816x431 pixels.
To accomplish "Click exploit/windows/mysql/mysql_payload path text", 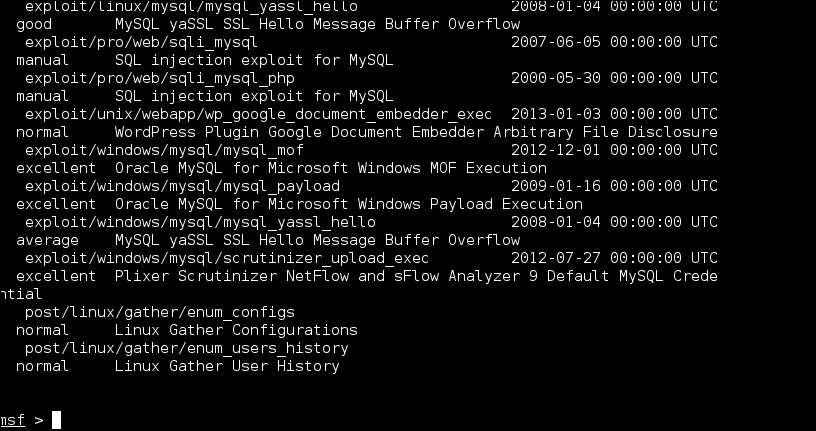I will pos(182,186).
